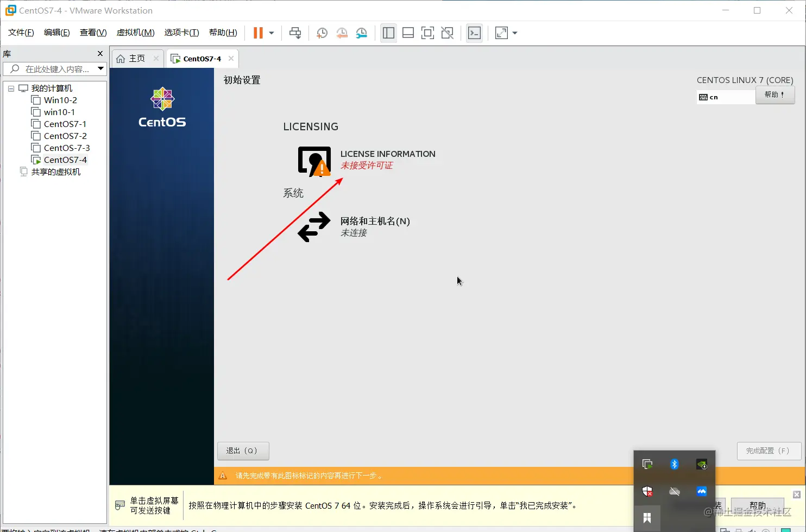Dismiss the yellow install hint bar
The width and height of the screenshot is (806, 532).
click(x=797, y=495)
